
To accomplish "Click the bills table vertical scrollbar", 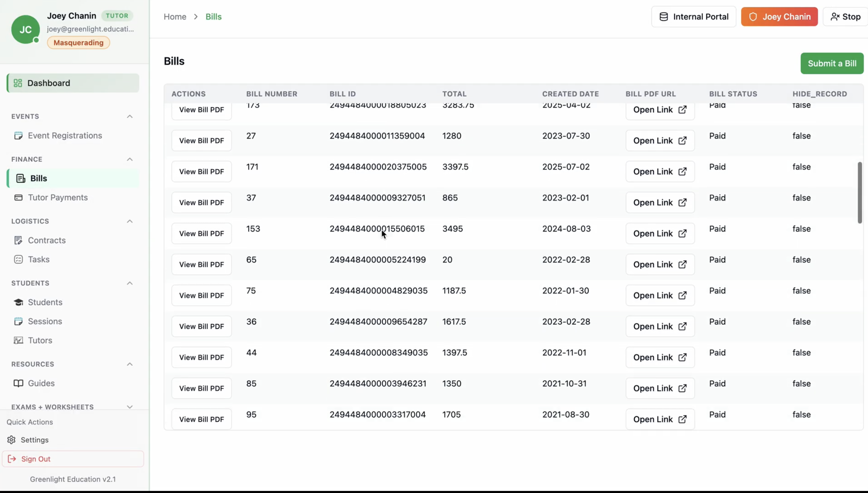I will point(859,193).
